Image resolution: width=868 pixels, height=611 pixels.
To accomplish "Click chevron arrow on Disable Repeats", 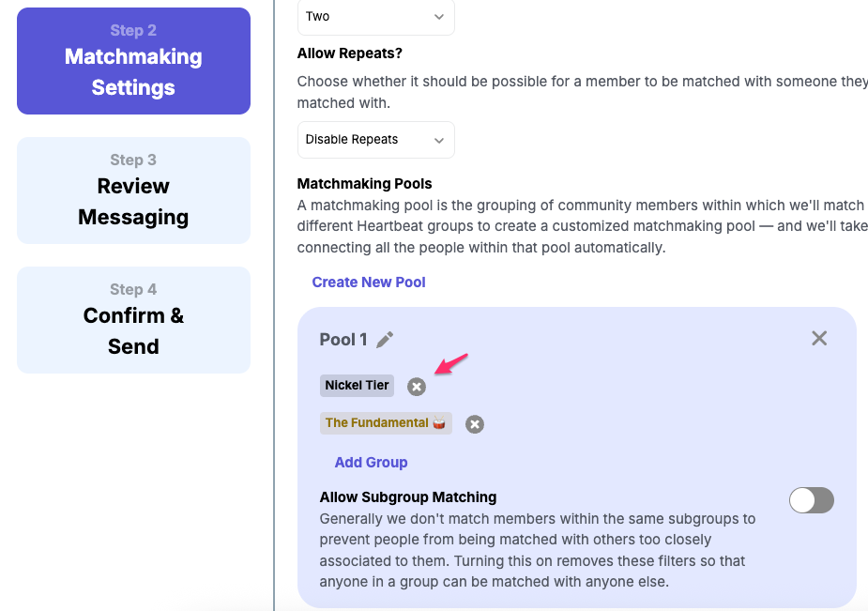I will [x=439, y=141].
